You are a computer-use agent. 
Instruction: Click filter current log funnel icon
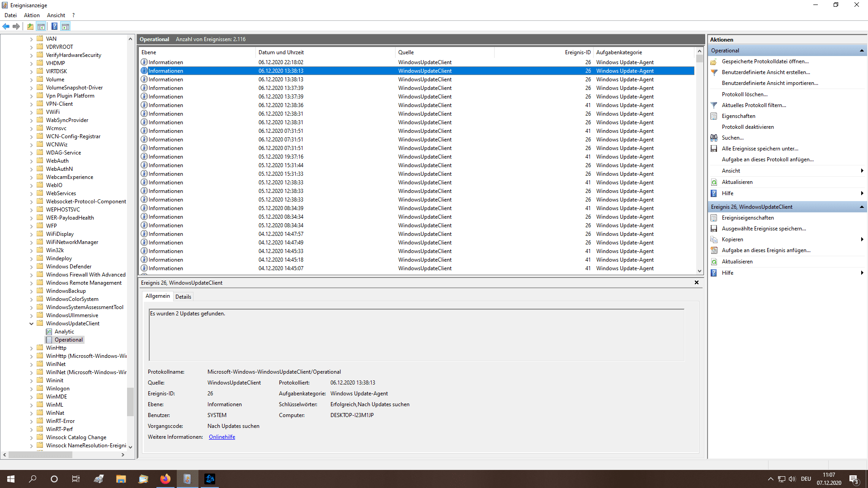click(x=714, y=105)
